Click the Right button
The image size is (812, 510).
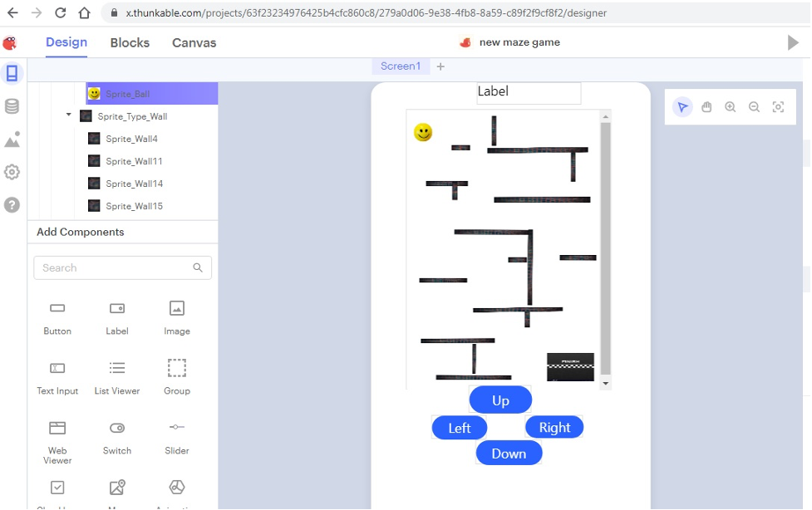pyautogui.click(x=554, y=427)
